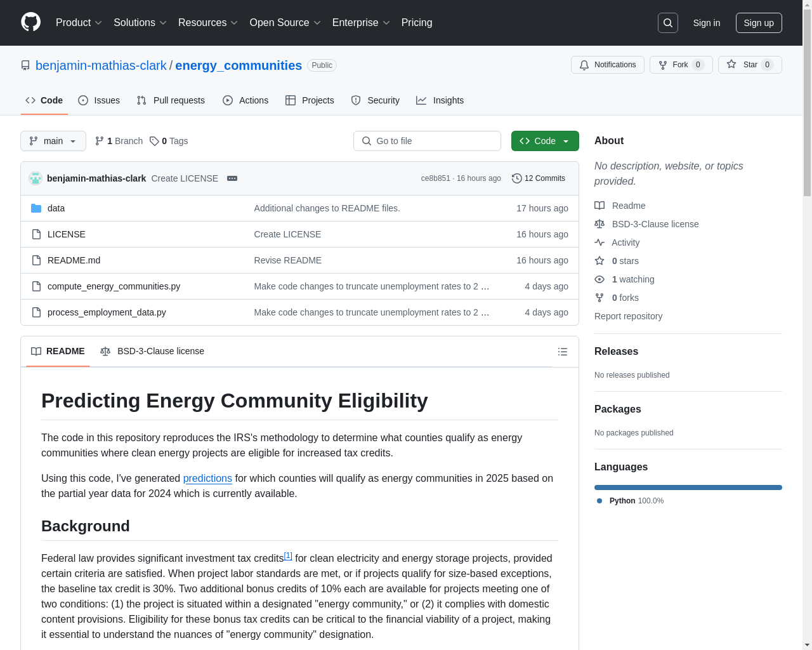This screenshot has height=650, width=812.
Task: Switch to the Pull requests tab
Action: tap(171, 100)
